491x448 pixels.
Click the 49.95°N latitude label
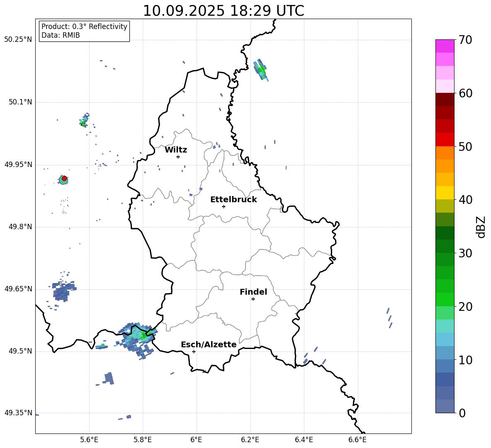click(x=18, y=165)
